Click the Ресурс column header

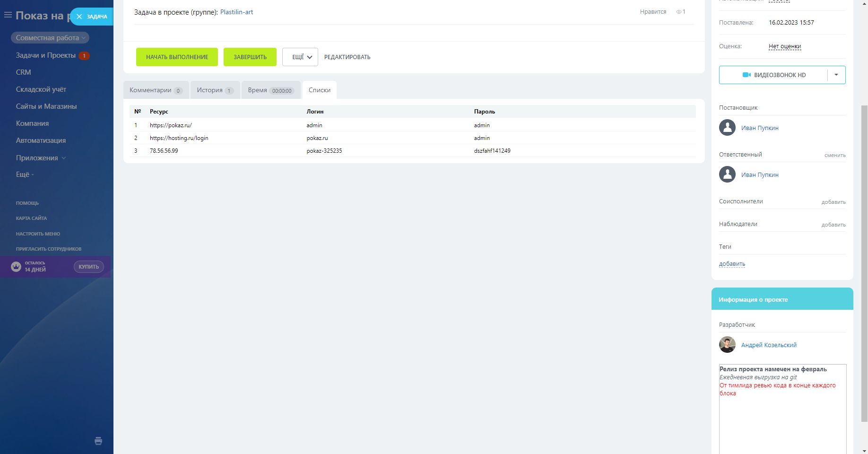pyautogui.click(x=159, y=112)
